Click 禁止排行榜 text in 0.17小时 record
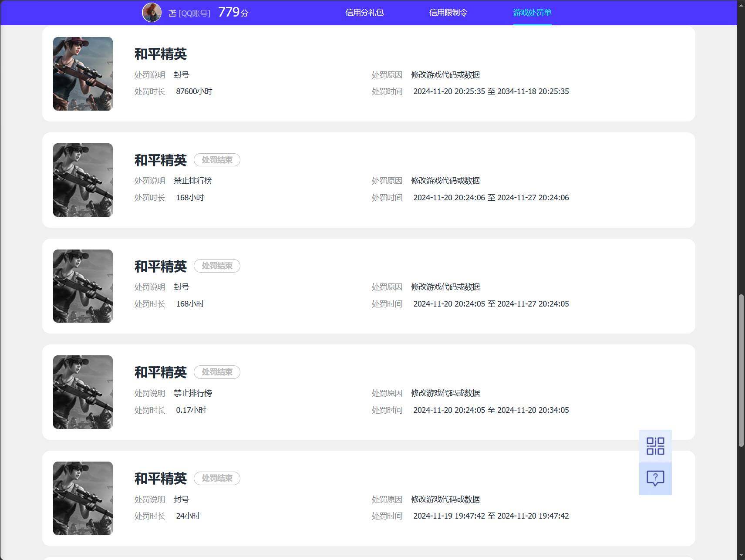 (193, 393)
